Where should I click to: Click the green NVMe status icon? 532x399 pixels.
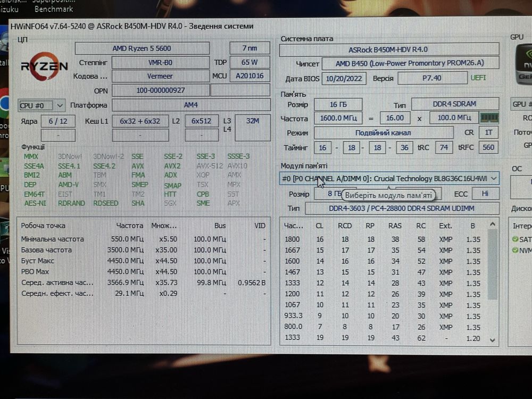coord(515,250)
